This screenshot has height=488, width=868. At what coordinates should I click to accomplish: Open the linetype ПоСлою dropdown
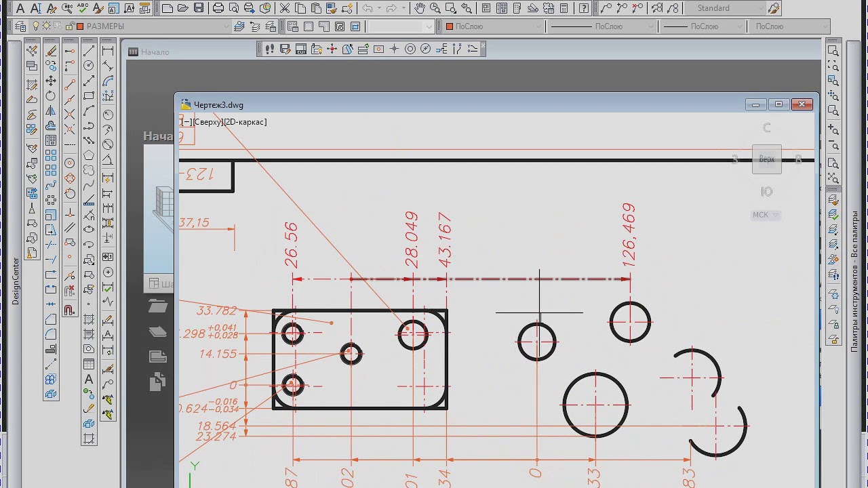click(x=602, y=26)
